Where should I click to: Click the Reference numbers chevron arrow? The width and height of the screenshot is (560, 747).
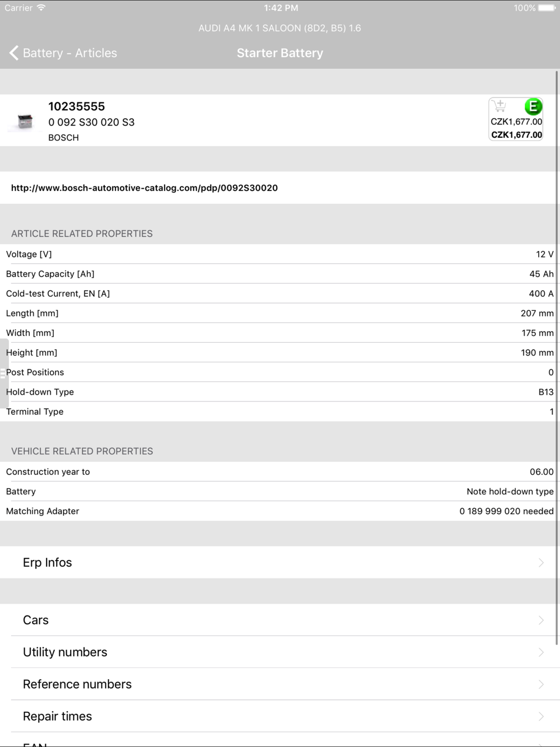pos(541,684)
